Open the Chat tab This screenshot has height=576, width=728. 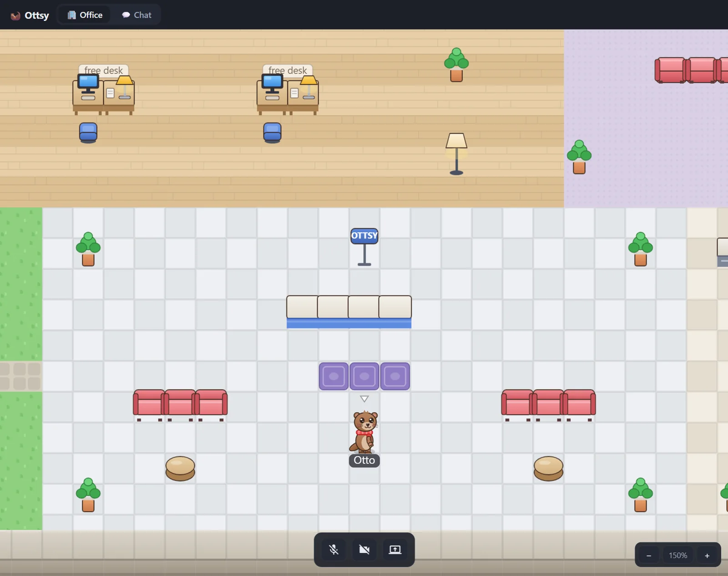(136, 15)
